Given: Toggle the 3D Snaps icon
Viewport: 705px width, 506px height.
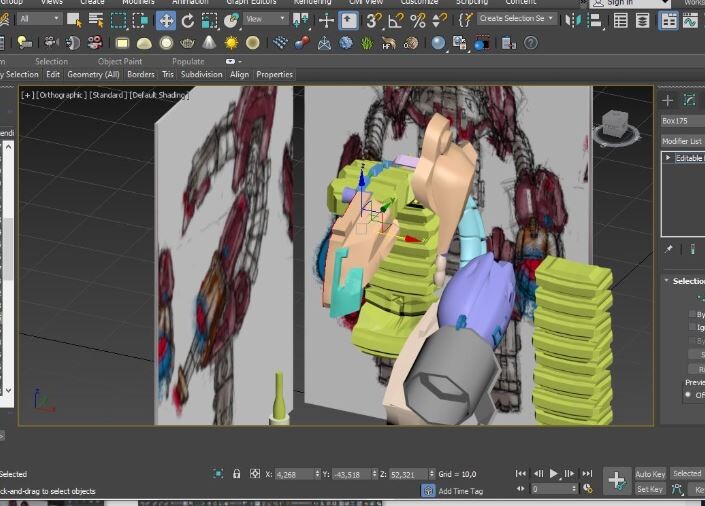Looking at the screenshot, I should click(373, 21).
